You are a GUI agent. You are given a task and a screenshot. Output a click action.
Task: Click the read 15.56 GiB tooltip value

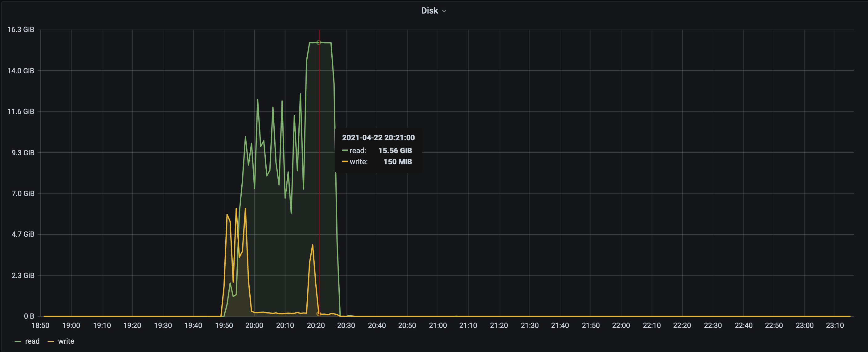coord(395,150)
